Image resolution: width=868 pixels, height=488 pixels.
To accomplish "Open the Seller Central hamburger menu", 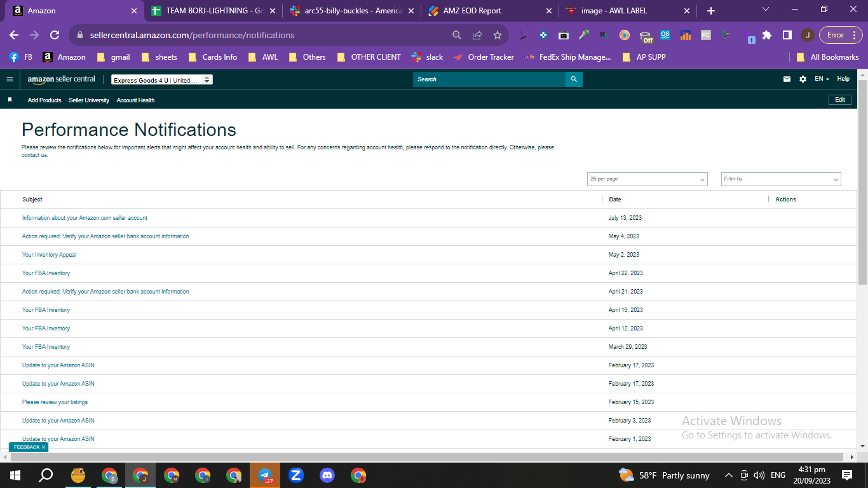I will click(10, 79).
